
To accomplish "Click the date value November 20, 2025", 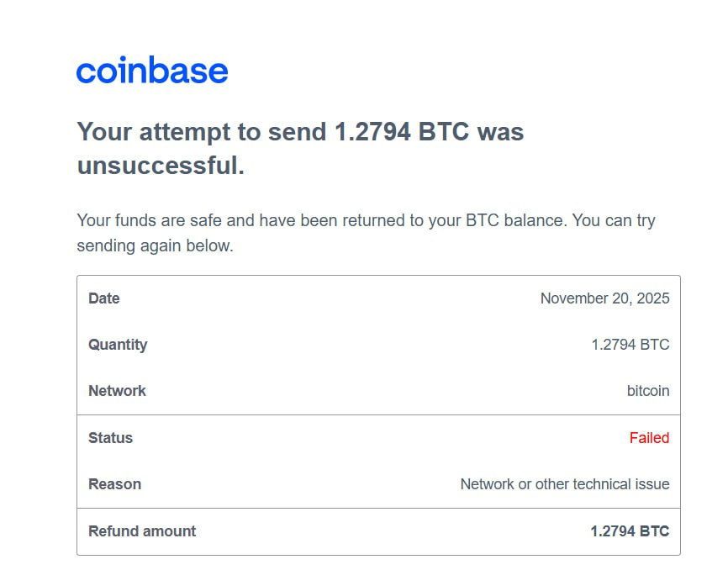I will pos(604,298).
